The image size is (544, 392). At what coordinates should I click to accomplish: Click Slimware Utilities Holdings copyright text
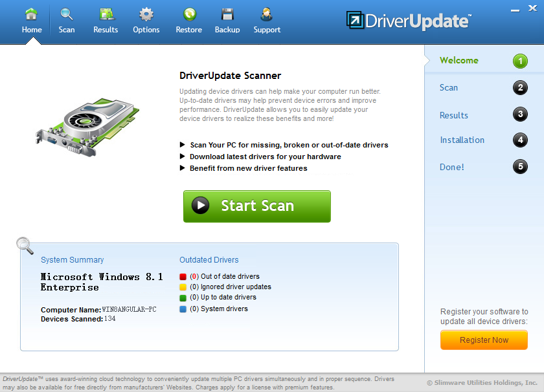tap(482, 383)
